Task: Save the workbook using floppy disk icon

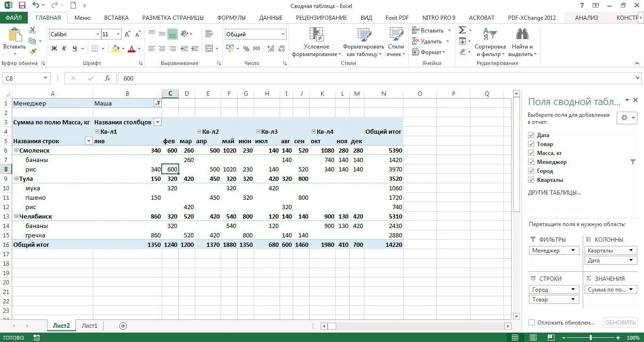Action: click(x=22, y=6)
